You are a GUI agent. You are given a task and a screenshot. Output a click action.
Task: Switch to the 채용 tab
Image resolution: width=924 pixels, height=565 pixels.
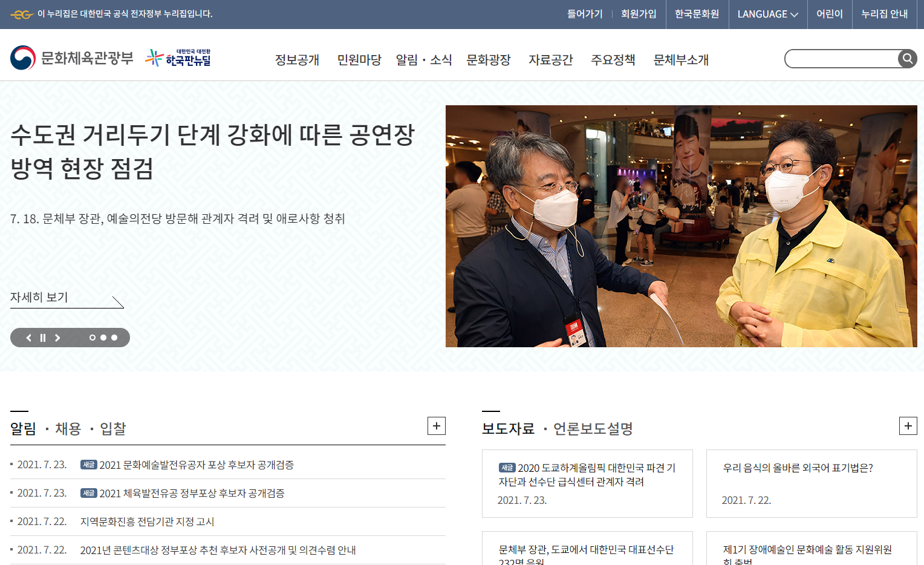[68, 429]
